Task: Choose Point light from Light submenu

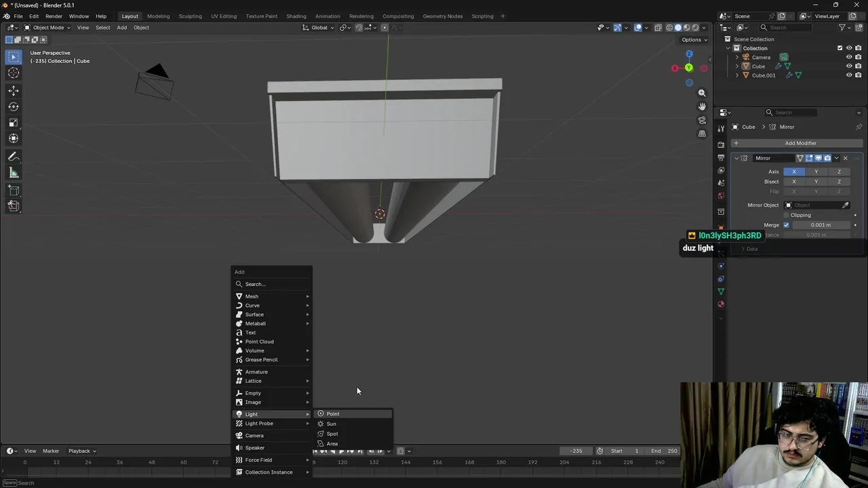Action: (353, 413)
